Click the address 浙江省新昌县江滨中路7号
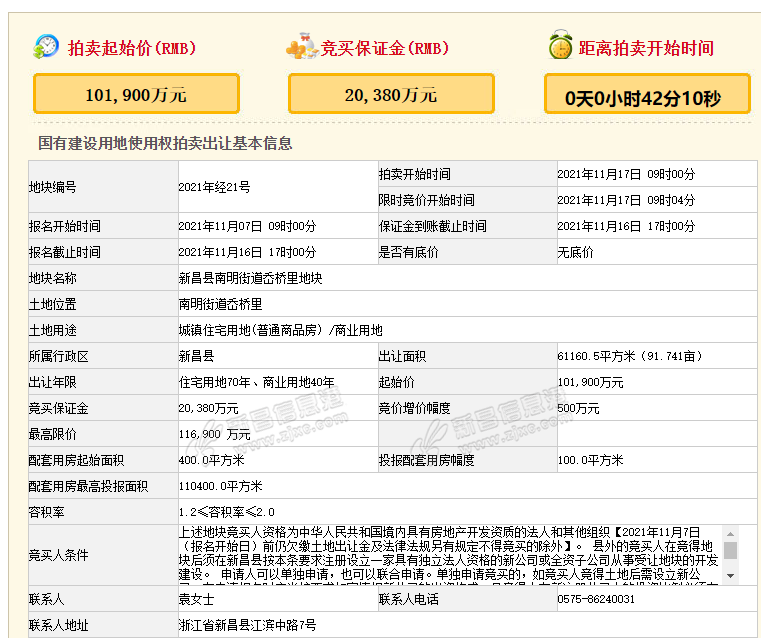The height and width of the screenshot is (638, 761). pyautogui.click(x=247, y=626)
